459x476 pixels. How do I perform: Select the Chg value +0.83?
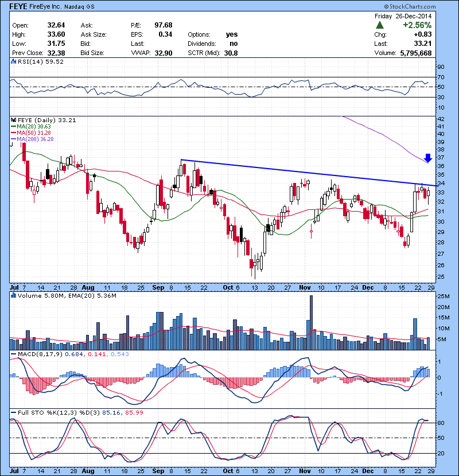pyautogui.click(x=422, y=34)
